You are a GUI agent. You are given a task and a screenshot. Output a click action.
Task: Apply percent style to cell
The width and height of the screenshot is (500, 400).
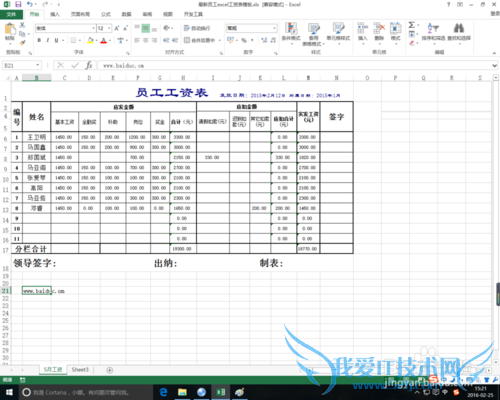point(244,40)
